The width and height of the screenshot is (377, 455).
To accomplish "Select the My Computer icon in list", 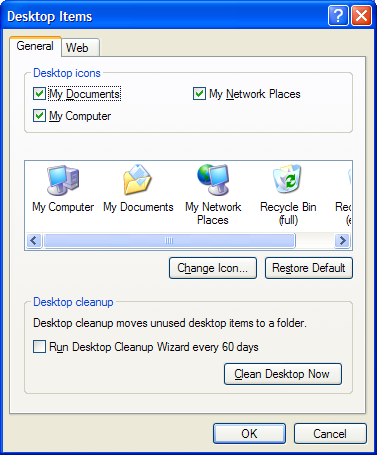I will 63,180.
